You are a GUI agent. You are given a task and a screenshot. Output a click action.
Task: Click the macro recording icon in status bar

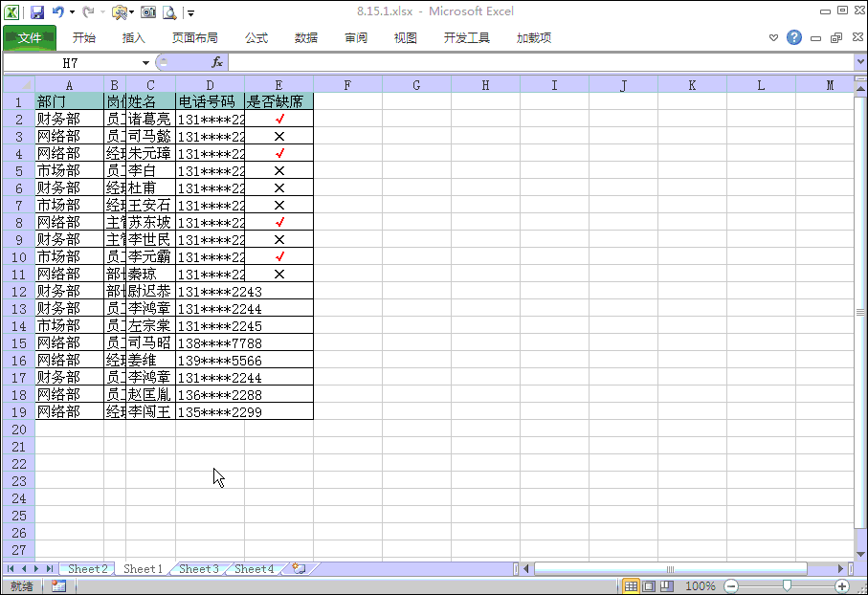[x=58, y=585]
